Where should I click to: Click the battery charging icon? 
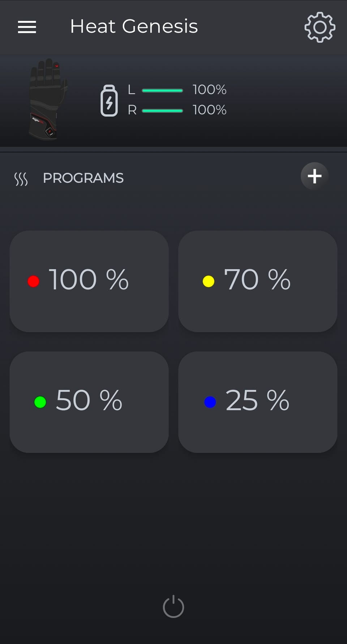pyautogui.click(x=109, y=100)
